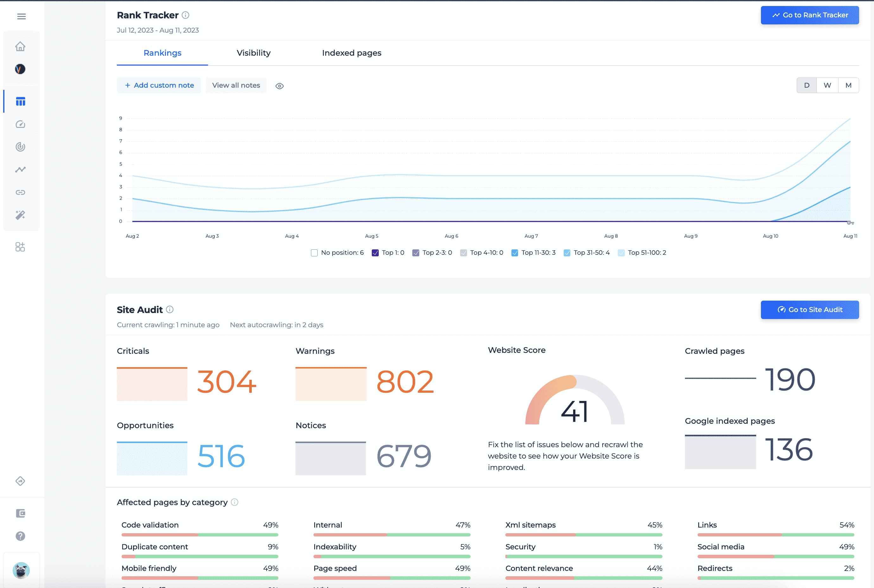Toggle the Top 11-30 keyword visibility
Viewport: 874px width, 588px height.
point(514,253)
